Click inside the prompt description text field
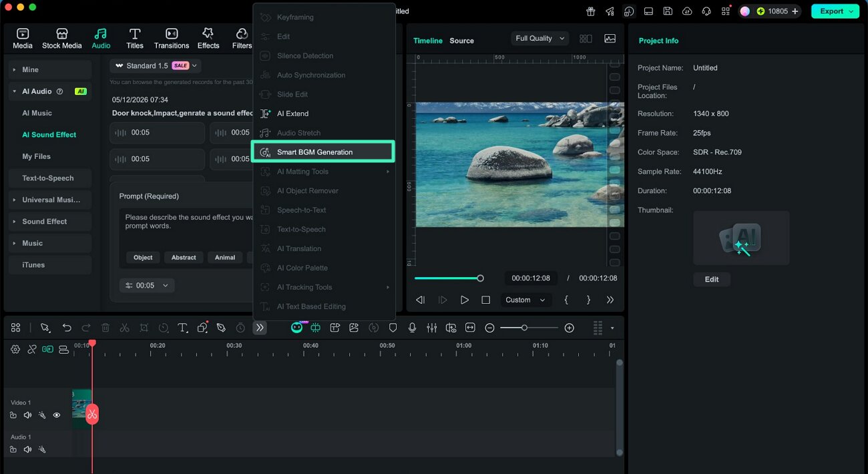868x474 pixels. click(187, 227)
